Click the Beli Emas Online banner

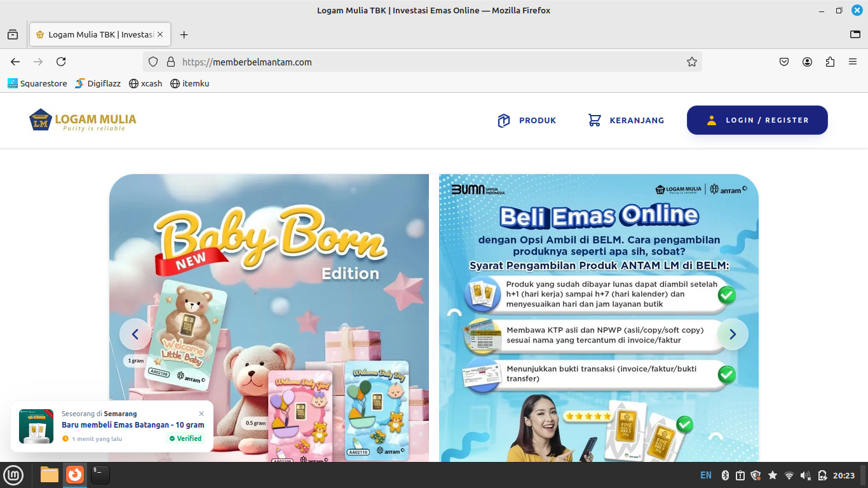click(x=599, y=318)
